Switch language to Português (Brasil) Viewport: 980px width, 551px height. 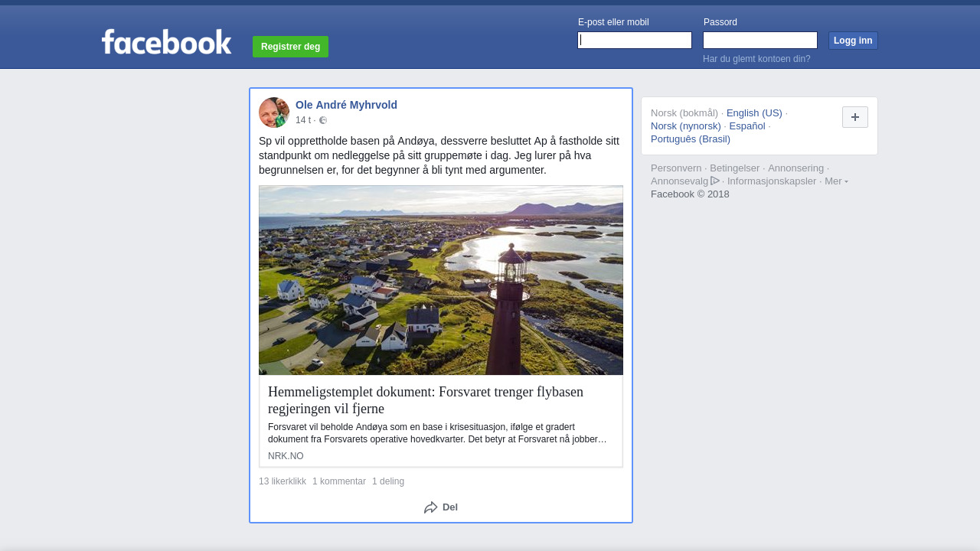(691, 139)
